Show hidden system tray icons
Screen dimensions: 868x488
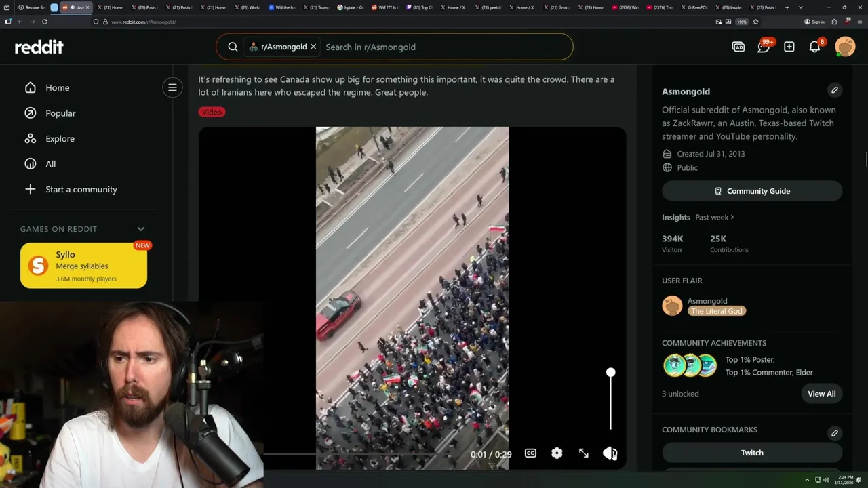[807, 480]
